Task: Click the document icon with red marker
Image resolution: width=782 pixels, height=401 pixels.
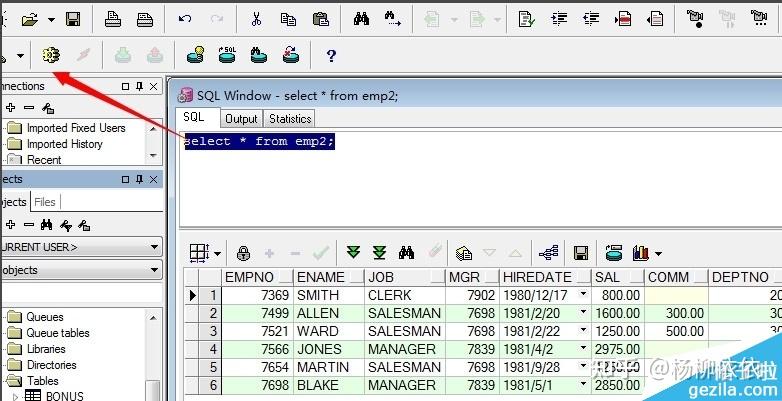Action: point(623,19)
